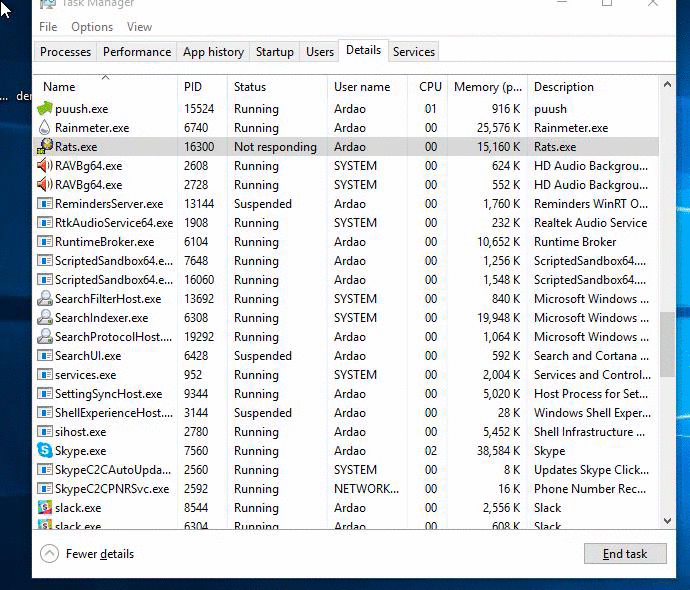The height and width of the screenshot is (590, 690).
Task: Open the View menu
Action: tap(139, 27)
